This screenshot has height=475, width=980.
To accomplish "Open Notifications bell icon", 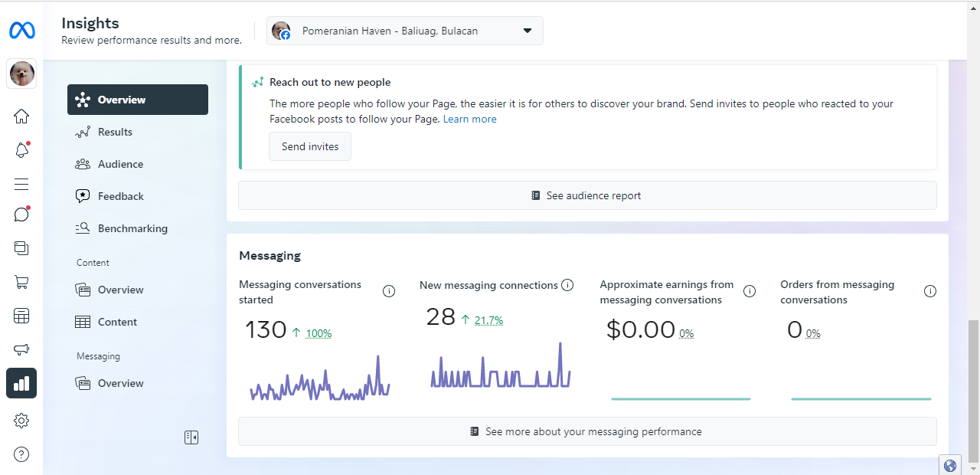I will click(x=21, y=150).
